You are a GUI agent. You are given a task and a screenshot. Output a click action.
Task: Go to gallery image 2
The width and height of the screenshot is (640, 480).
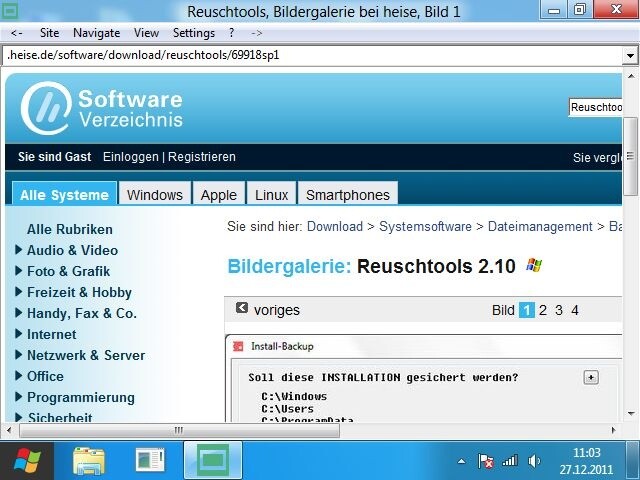pos(542,310)
